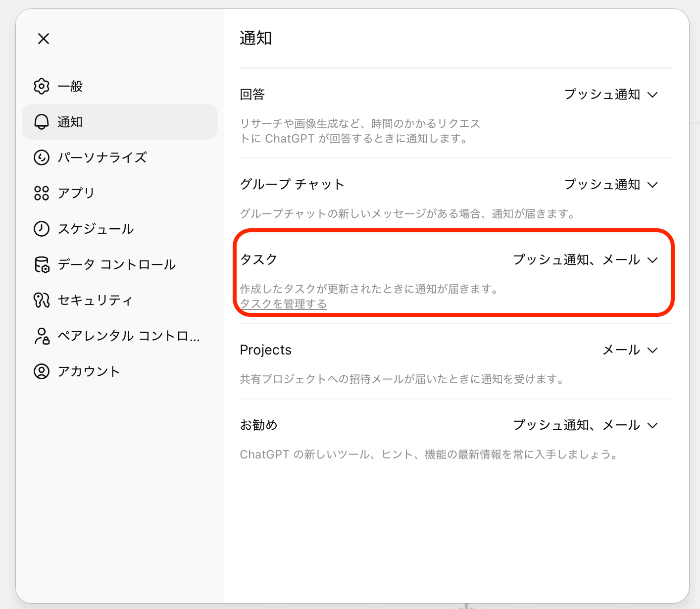Switch to the スケジュール settings section
The width and height of the screenshot is (700, 609).
(x=96, y=229)
